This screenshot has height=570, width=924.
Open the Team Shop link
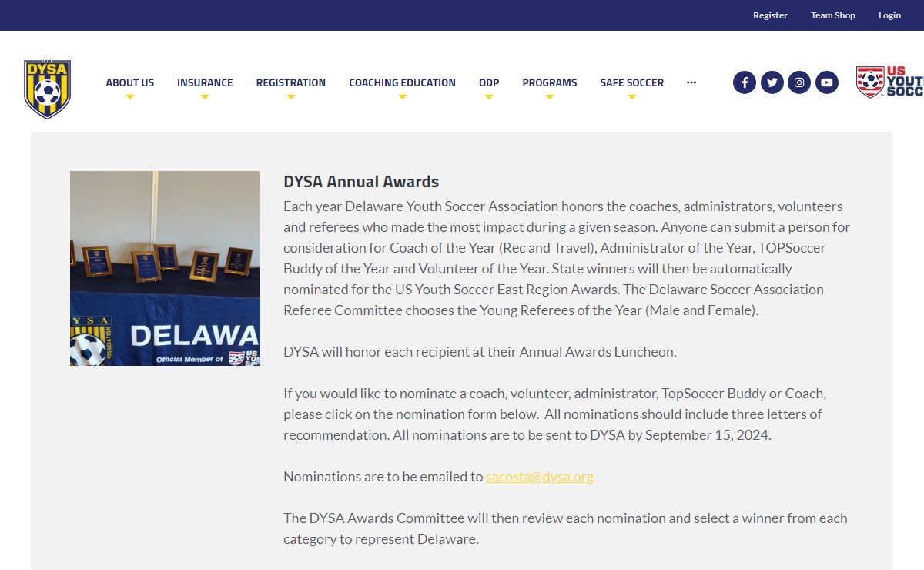(x=833, y=15)
